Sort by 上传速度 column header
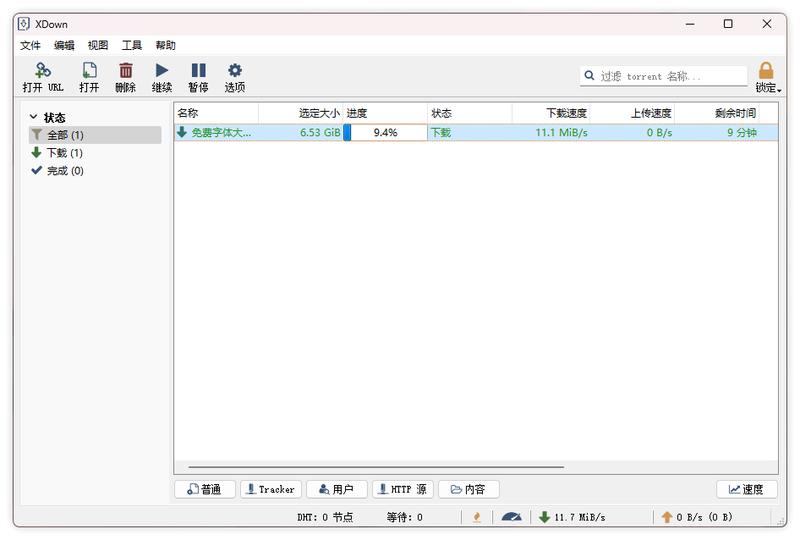The image size is (800, 540). [x=633, y=113]
